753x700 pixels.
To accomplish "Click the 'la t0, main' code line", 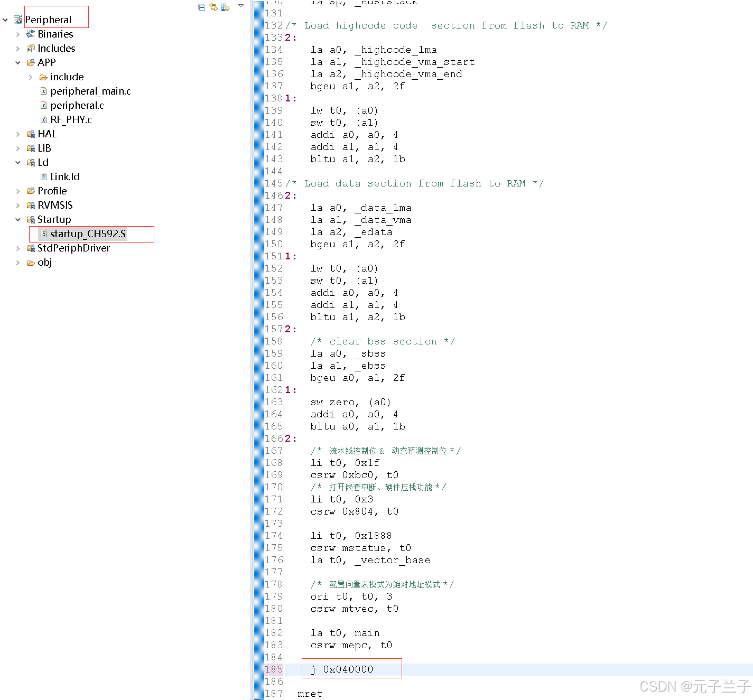I will tap(345, 633).
